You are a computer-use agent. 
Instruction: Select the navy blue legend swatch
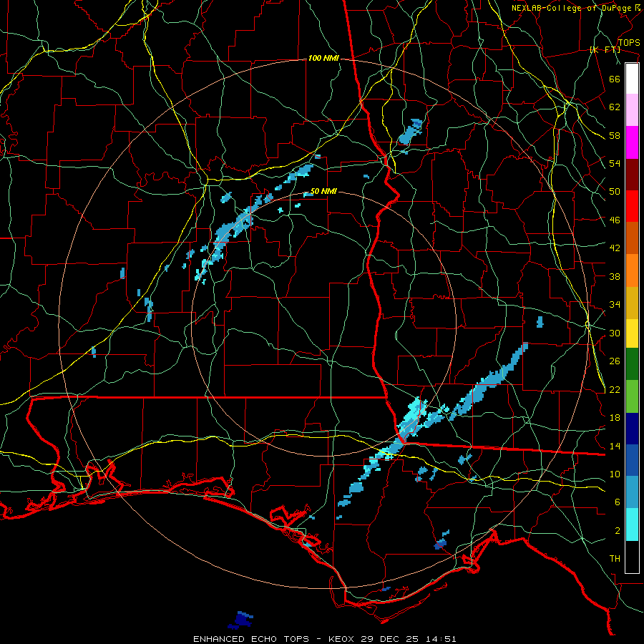pos(632,429)
